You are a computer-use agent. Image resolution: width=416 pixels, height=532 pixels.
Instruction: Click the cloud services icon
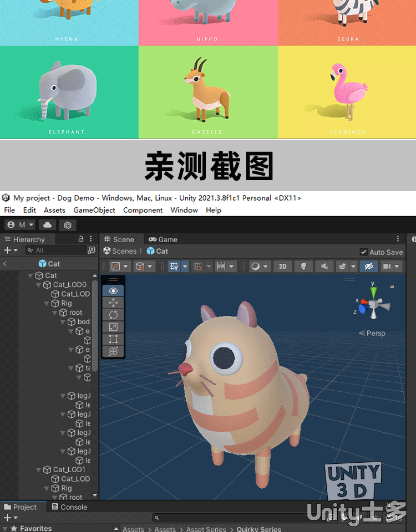click(47, 225)
